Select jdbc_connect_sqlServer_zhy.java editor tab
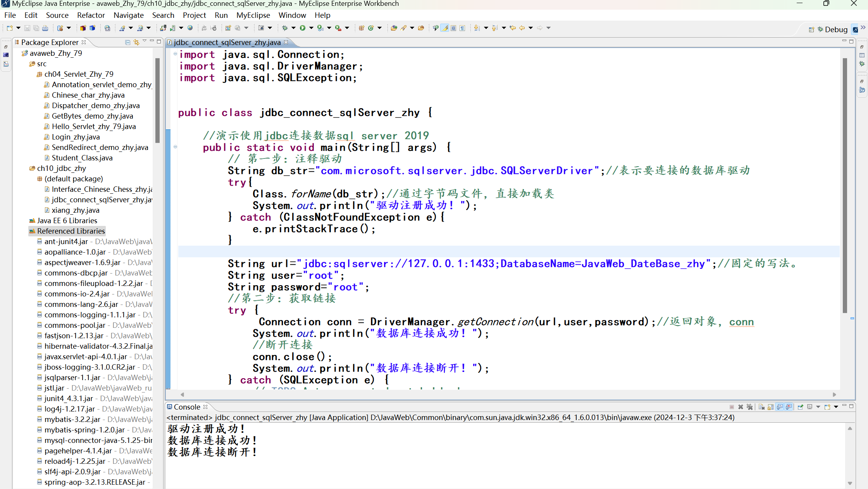This screenshot has width=868, height=489. (227, 42)
